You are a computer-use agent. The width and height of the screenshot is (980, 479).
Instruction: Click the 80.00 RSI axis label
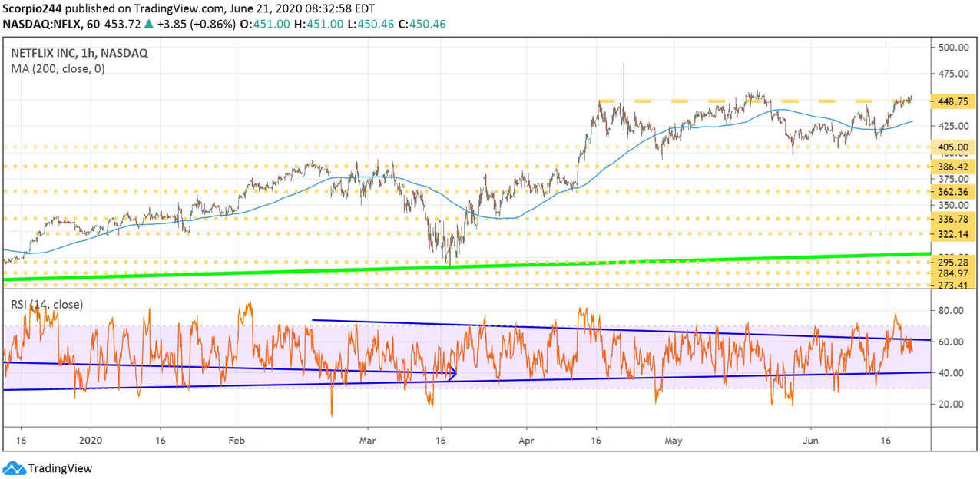point(949,310)
